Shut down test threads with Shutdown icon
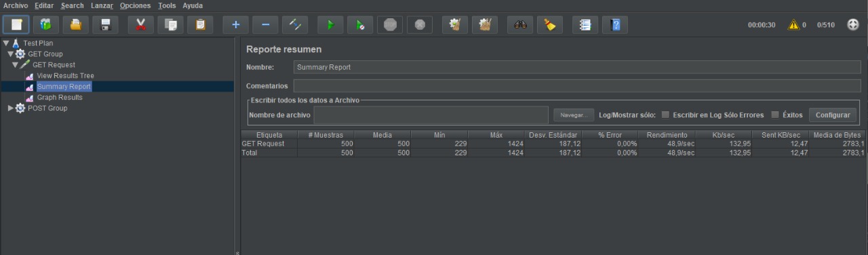This screenshot has width=868, height=255. tap(420, 24)
